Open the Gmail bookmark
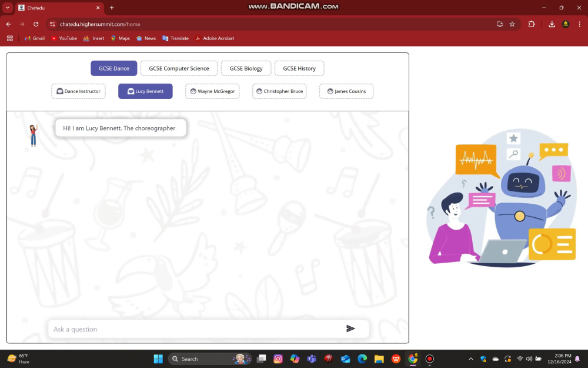Viewport: 588px width, 368px height. [x=35, y=38]
